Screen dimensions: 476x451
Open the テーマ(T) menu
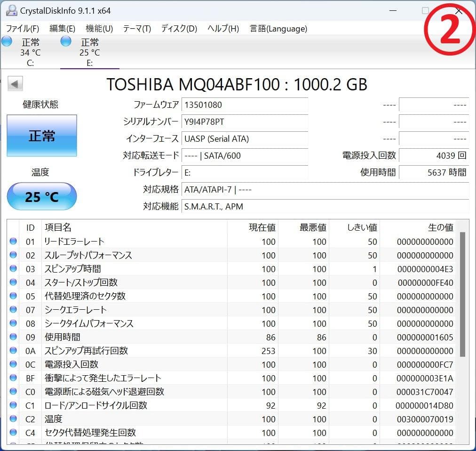point(136,29)
